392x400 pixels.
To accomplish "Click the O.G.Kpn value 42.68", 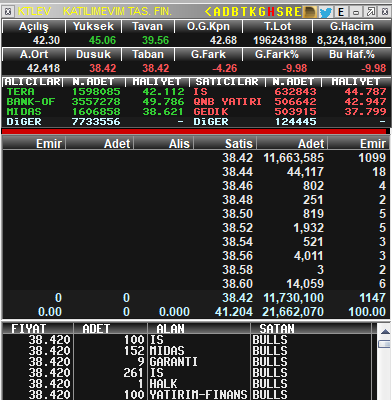I will 223,40.
